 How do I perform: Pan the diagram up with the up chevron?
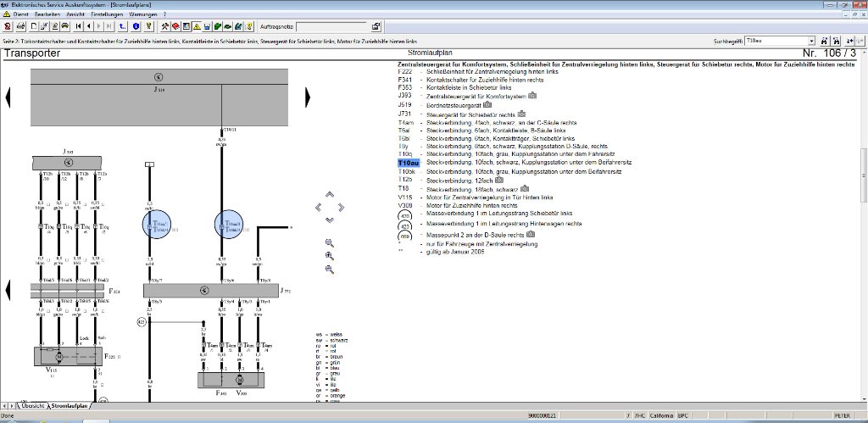coord(330,195)
